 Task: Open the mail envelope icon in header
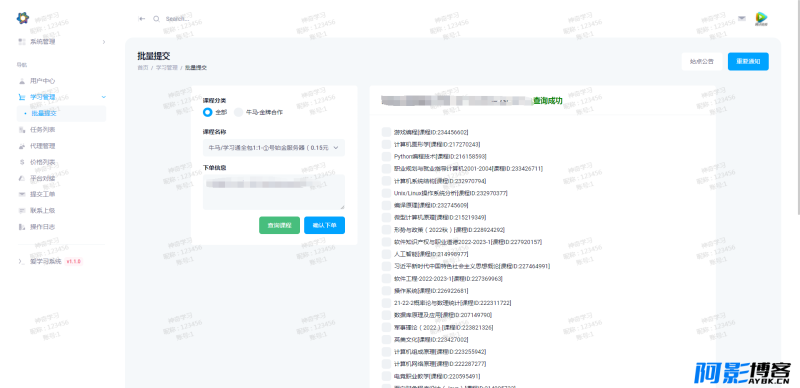[x=742, y=18]
